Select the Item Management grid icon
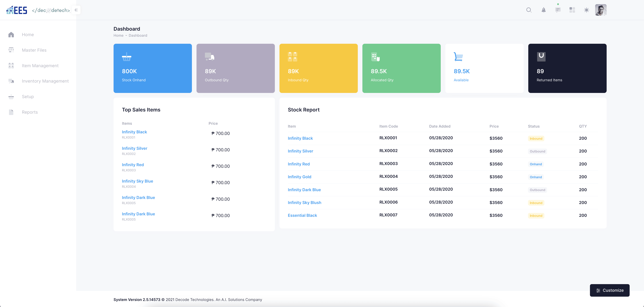Viewport: 644px width, 307px height. [11, 66]
